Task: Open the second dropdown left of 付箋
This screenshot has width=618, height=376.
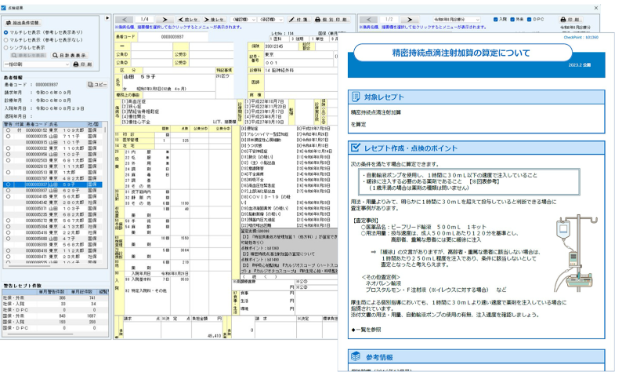Action: pyautogui.click(x=271, y=19)
